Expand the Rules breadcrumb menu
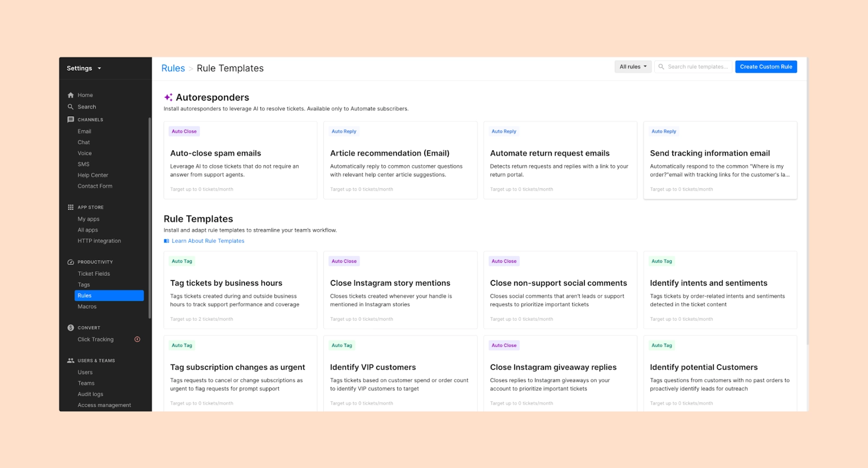This screenshot has height=468, width=868. point(173,68)
